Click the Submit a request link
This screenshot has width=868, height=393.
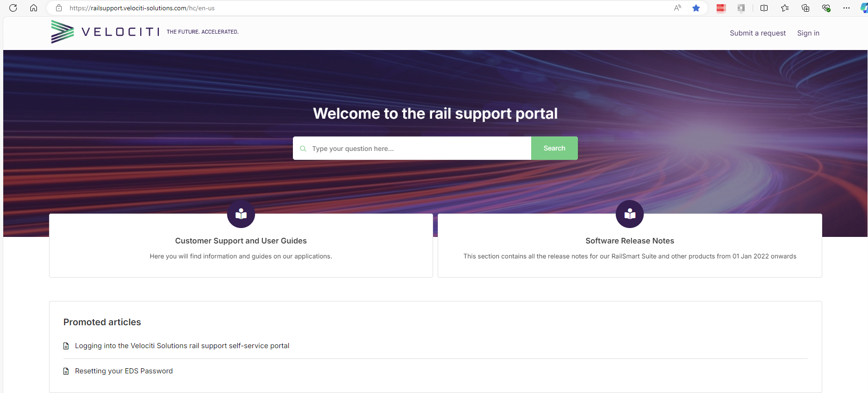pos(758,33)
